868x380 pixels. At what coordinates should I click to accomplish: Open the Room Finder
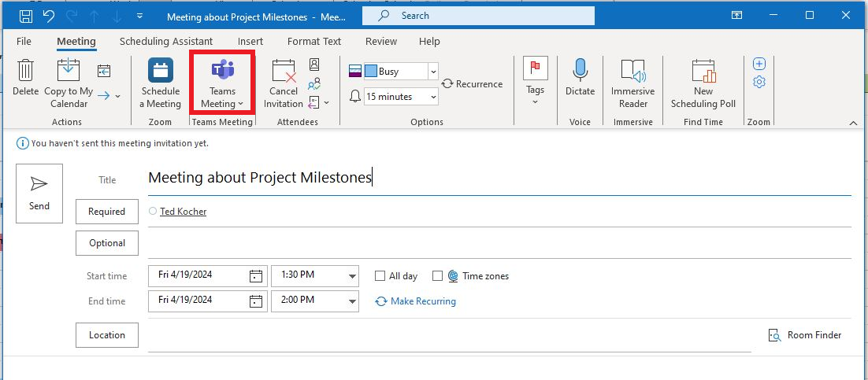(805, 335)
